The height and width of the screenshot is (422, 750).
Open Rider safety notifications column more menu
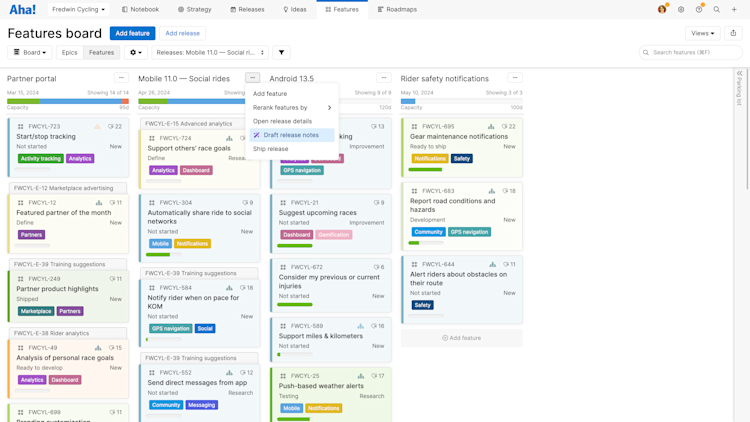click(515, 78)
